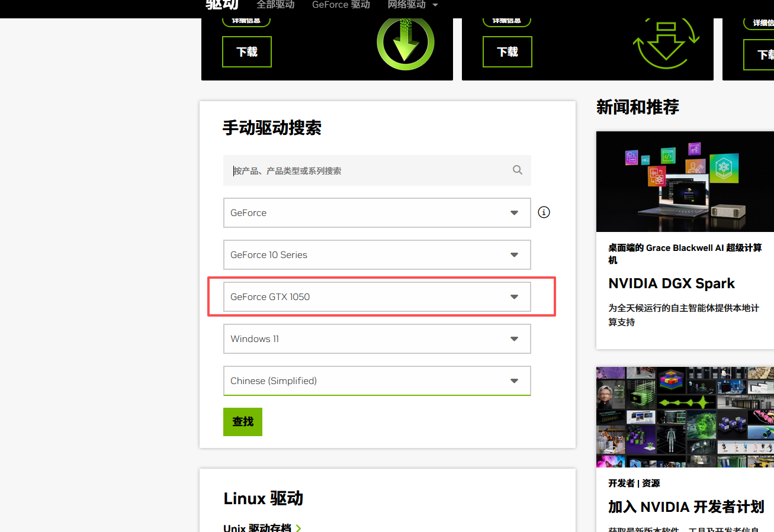Click 下载 beside the circular update arrows icon

[508, 52]
